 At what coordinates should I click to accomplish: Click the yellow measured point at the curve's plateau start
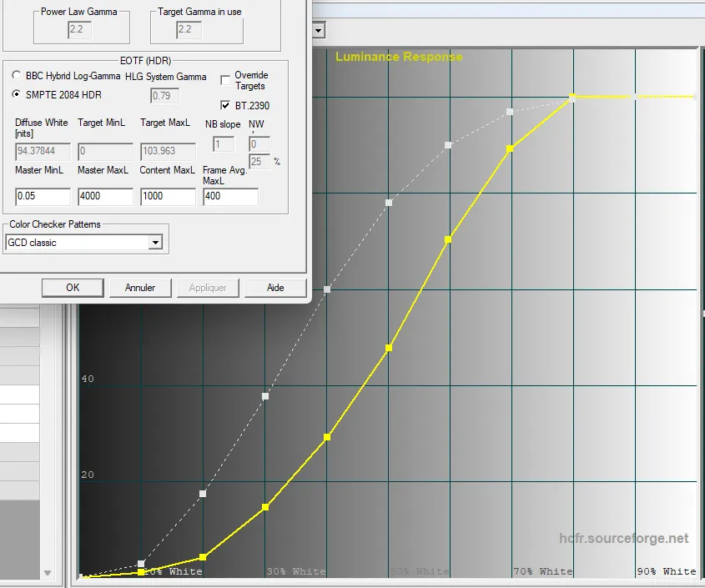point(572,96)
